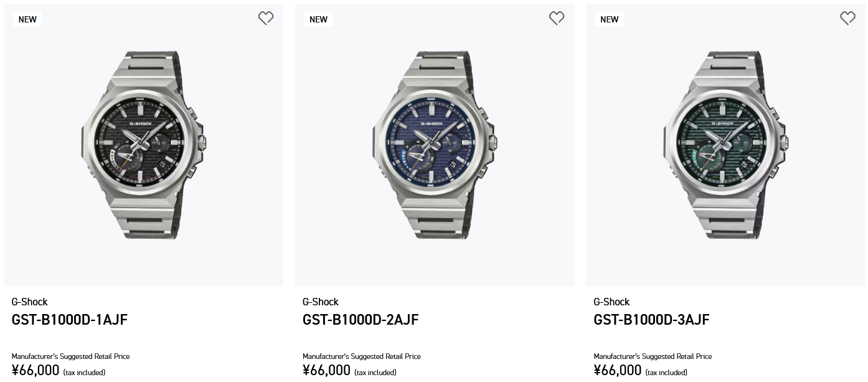Viewport: 868px width, 382px height.
Task: Click the NEW badge on the blue-dial watch
Action: coord(318,19)
